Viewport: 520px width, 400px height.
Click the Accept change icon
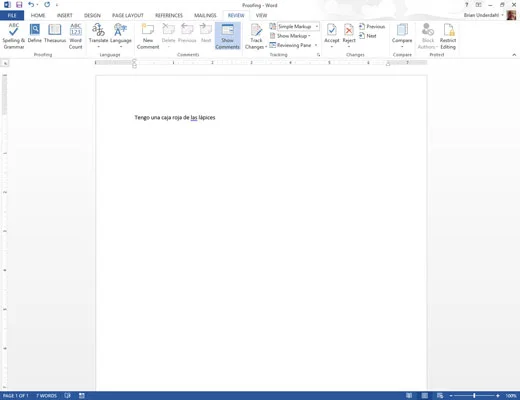(x=332, y=36)
